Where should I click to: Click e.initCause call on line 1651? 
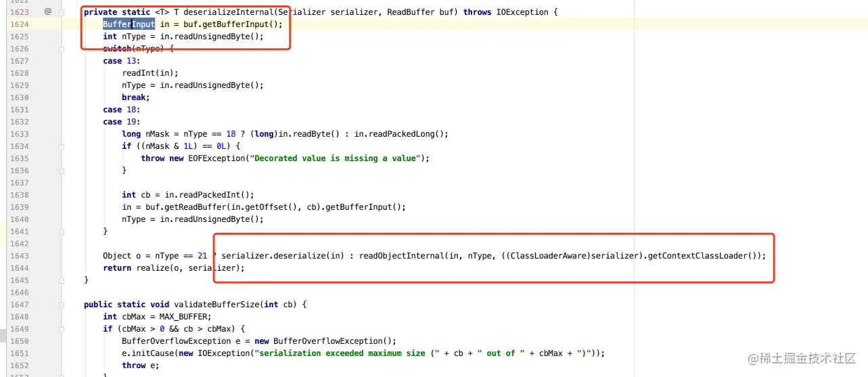[x=148, y=353]
